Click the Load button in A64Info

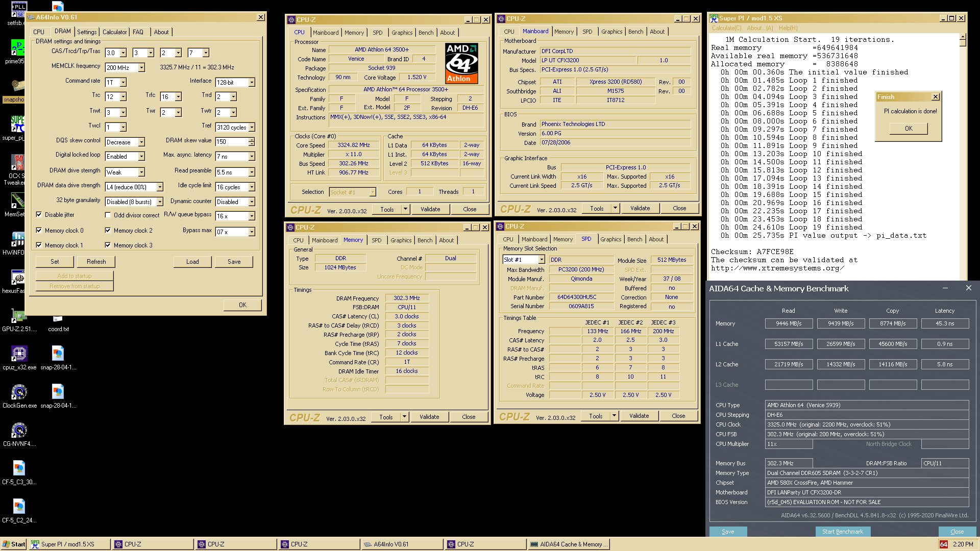pyautogui.click(x=192, y=262)
